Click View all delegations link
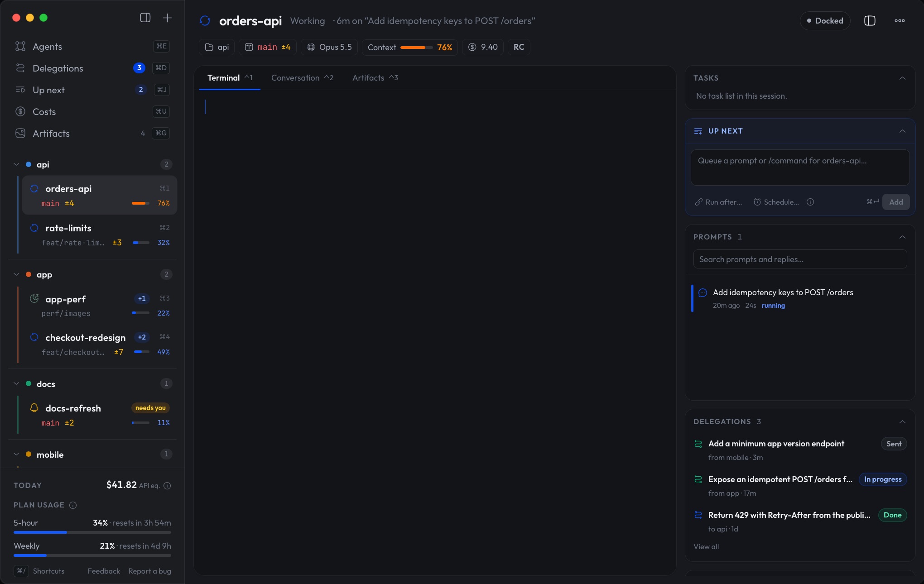The image size is (924, 584). click(706, 546)
